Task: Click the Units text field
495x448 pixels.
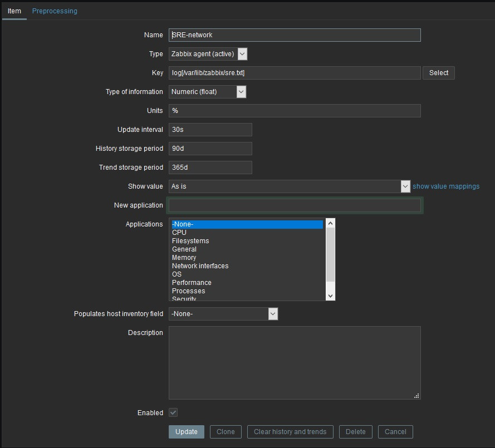Action: (295, 111)
